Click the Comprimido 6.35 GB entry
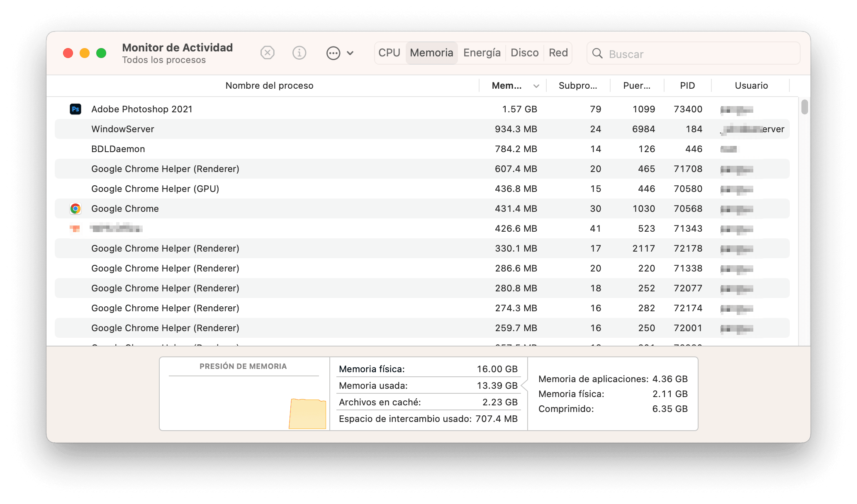Image resolution: width=857 pixels, height=504 pixels. click(613, 409)
